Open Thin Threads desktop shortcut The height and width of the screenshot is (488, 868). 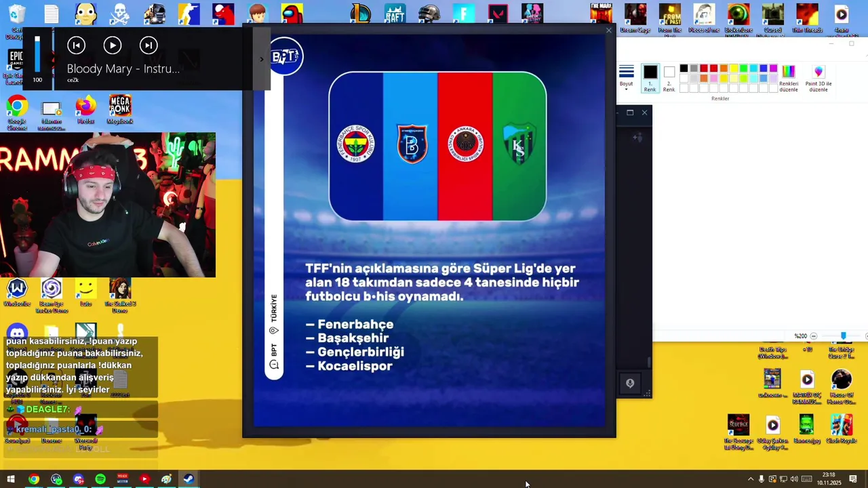click(x=807, y=18)
